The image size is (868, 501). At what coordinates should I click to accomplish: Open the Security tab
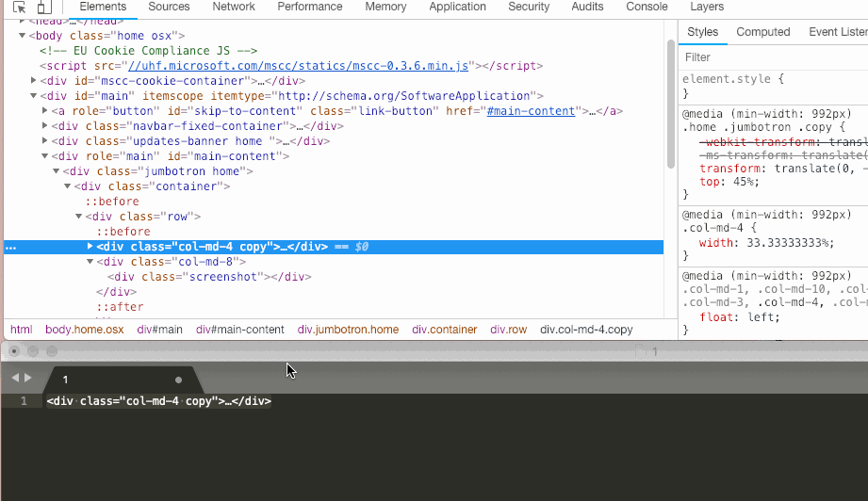click(529, 7)
